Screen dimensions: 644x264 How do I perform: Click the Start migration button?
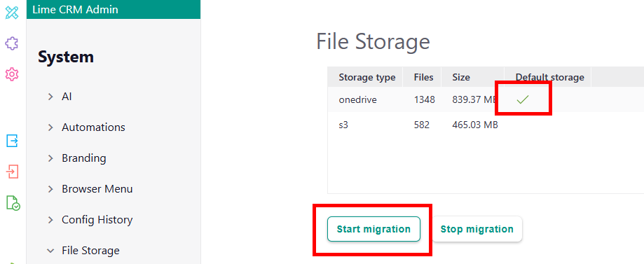pyautogui.click(x=374, y=229)
